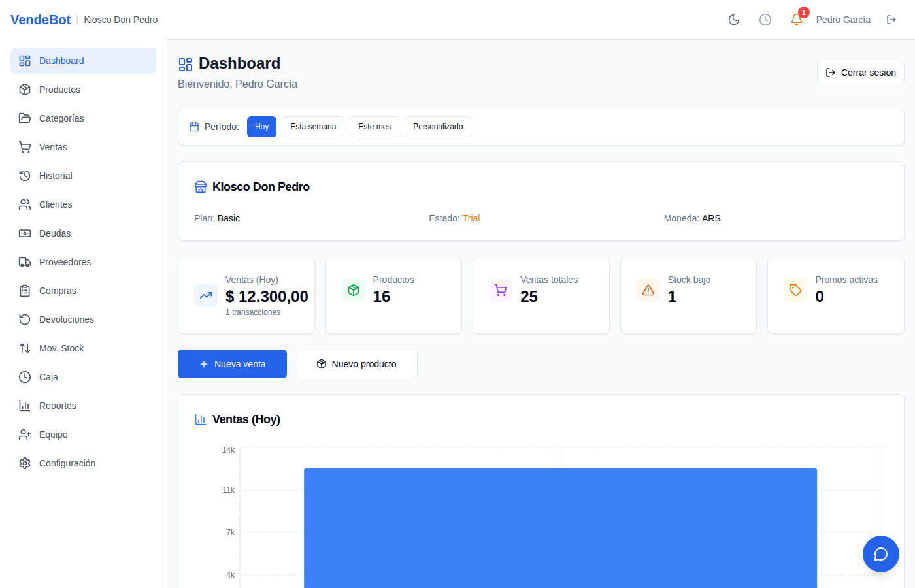This screenshot has width=915, height=588.
Task: Click the Historial history icon
Action: [x=25, y=176]
